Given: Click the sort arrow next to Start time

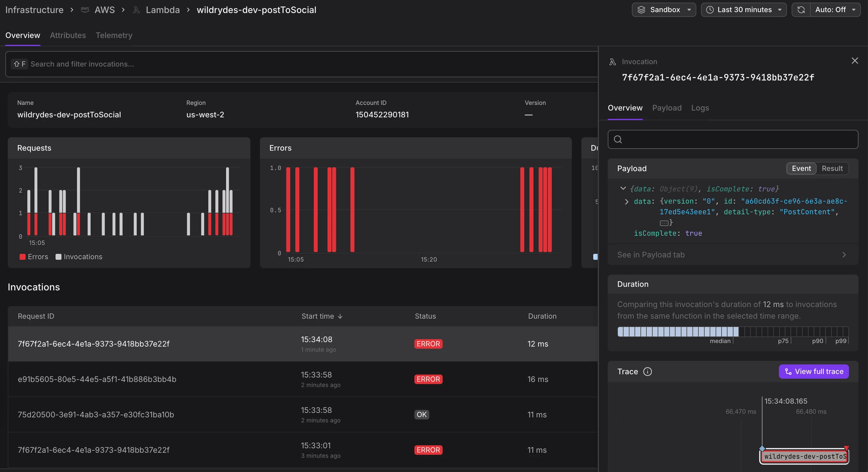Looking at the screenshot, I should [x=340, y=316].
